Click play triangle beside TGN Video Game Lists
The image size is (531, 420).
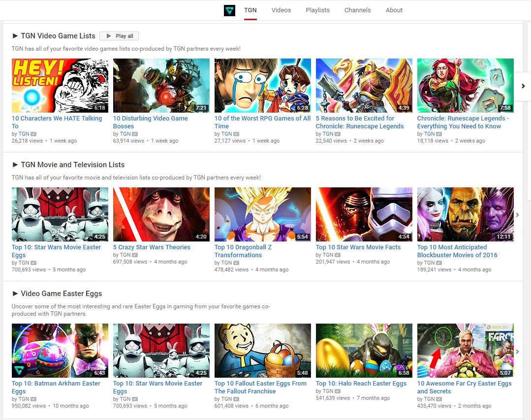click(15, 36)
